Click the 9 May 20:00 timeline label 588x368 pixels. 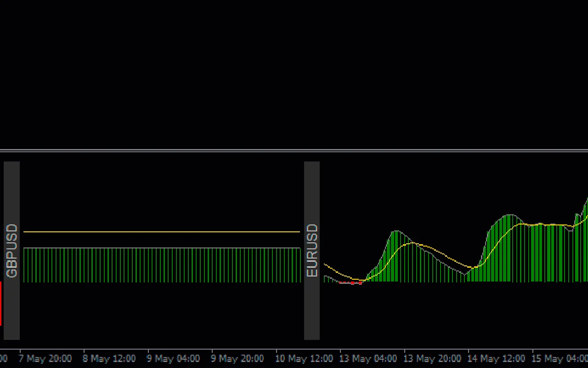[x=237, y=358]
